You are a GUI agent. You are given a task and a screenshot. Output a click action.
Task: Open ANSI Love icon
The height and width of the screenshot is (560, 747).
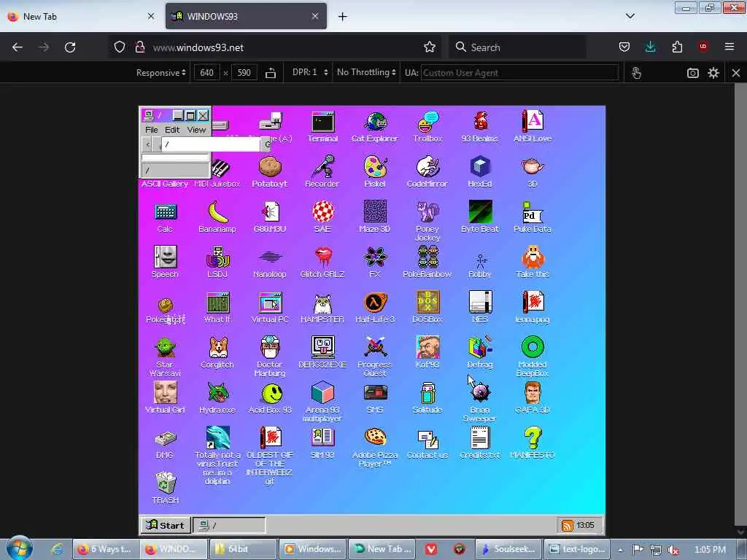[532, 126]
